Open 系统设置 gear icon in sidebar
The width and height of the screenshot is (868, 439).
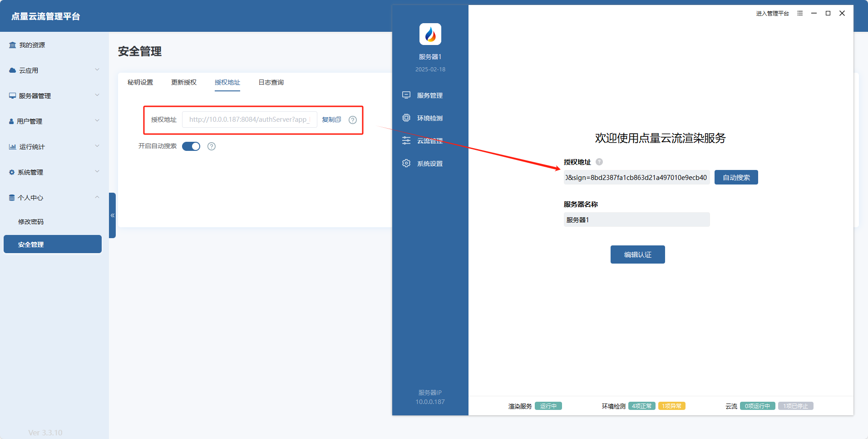click(x=406, y=163)
